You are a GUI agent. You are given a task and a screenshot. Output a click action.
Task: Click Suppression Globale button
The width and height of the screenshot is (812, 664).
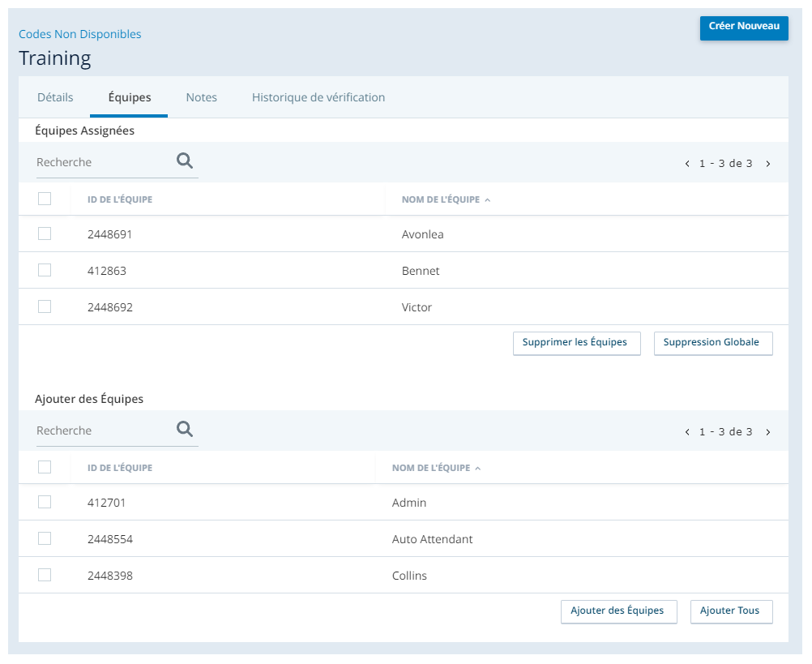713,344
